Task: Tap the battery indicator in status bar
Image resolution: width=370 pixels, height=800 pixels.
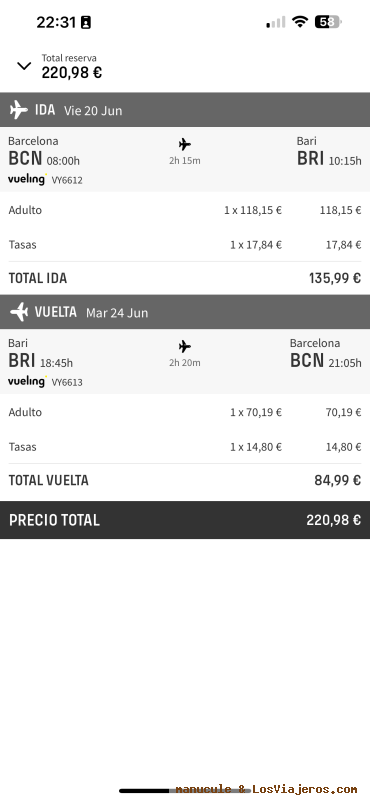Action: coord(329,22)
